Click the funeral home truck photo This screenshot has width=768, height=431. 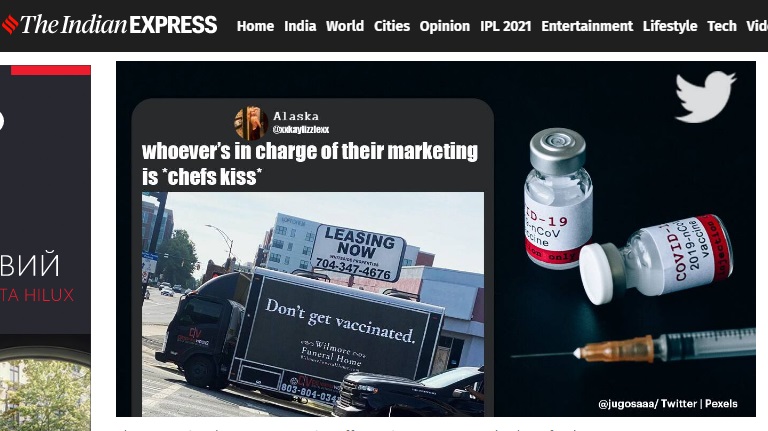click(x=313, y=304)
